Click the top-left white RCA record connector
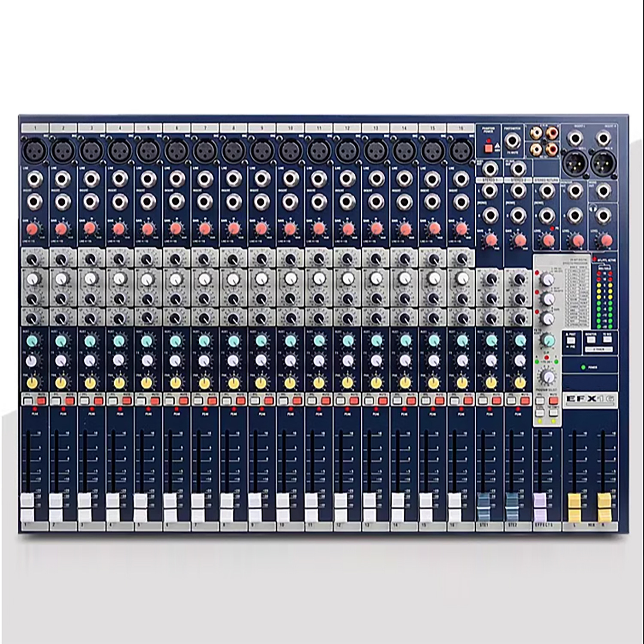 pyautogui.click(x=536, y=133)
